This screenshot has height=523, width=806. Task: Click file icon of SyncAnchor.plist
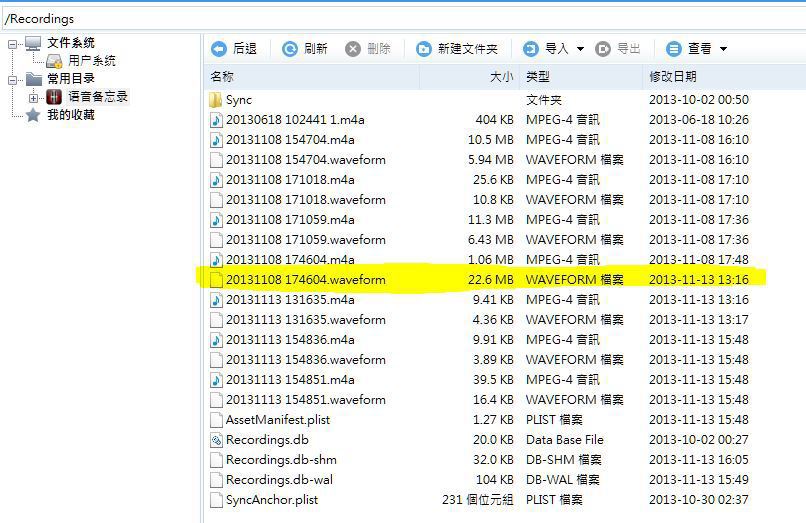pyautogui.click(x=216, y=500)
